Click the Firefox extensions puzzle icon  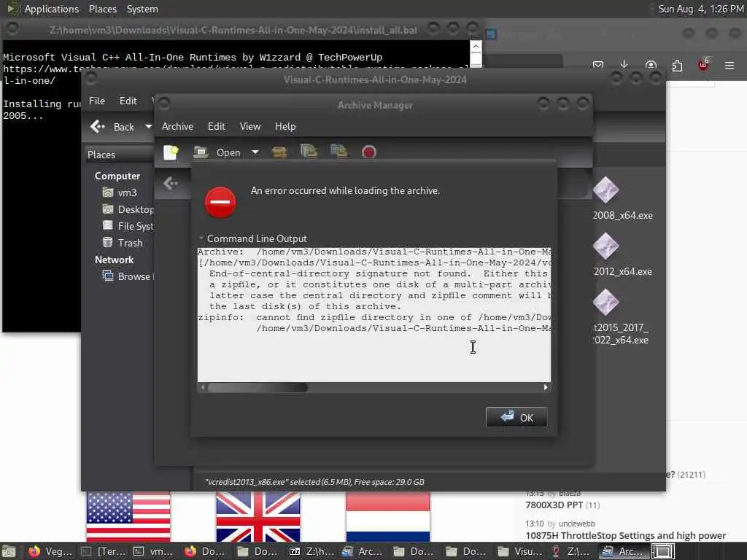tap(677, 65)
